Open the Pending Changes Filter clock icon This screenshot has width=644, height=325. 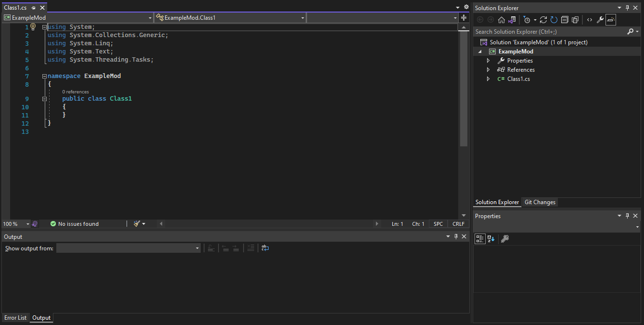click(527, 20)
